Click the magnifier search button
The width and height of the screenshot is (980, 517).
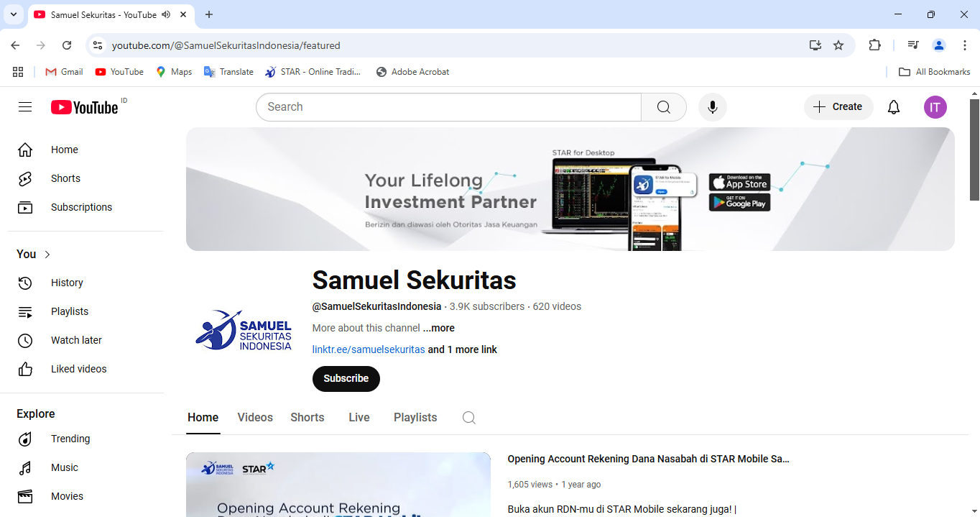click(x=663, y=107)
